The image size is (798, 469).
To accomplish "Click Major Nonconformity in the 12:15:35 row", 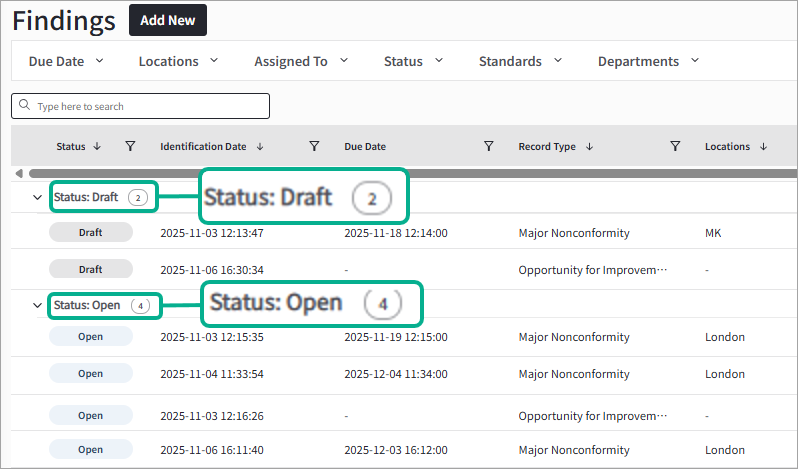I will (574, 337).
